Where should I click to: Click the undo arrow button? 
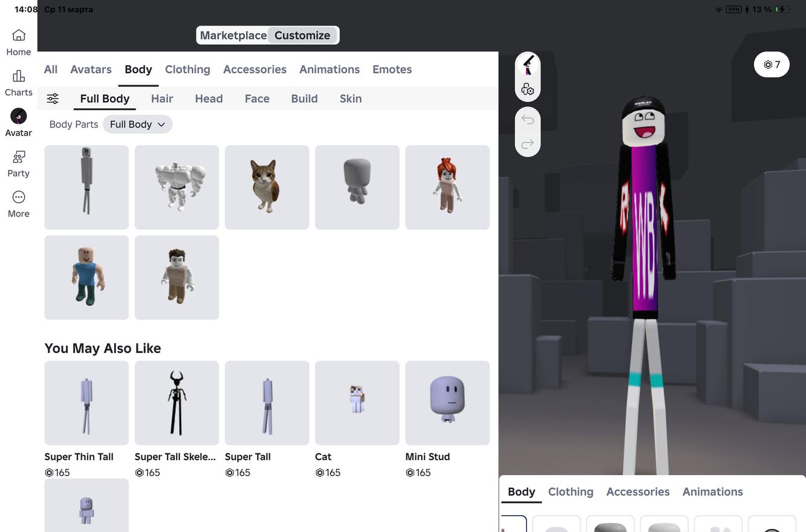tap(527, 120)
